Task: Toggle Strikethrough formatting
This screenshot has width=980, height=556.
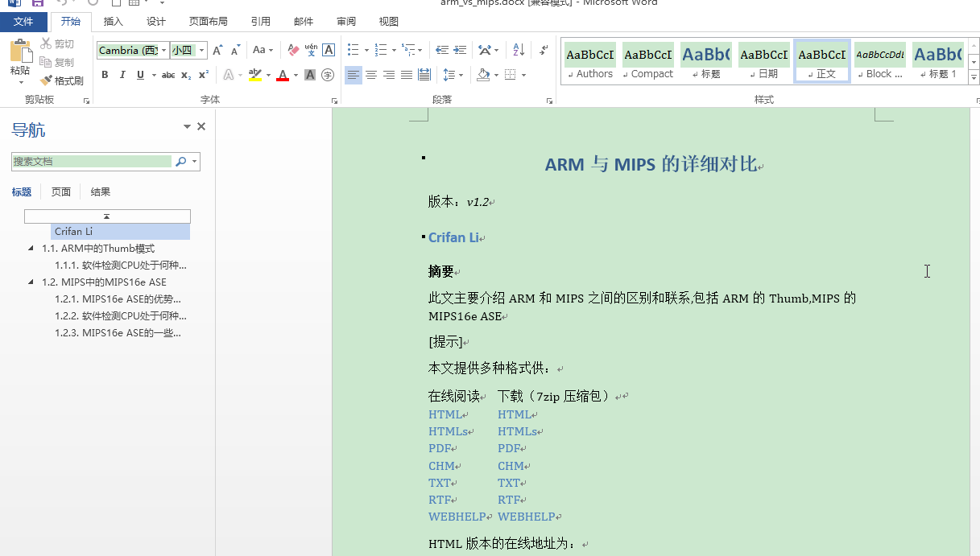Action: pyautogui.click(x=167, y=75)
